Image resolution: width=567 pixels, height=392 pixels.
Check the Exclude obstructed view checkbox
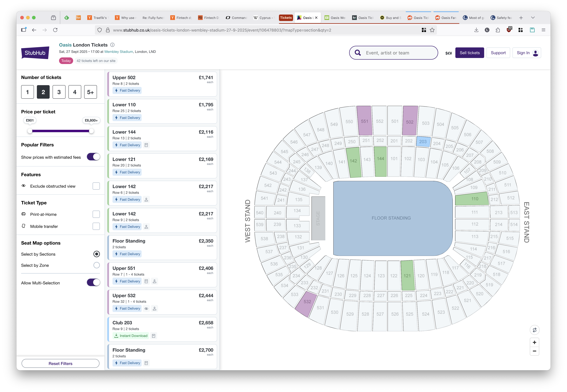click(96, 186)
